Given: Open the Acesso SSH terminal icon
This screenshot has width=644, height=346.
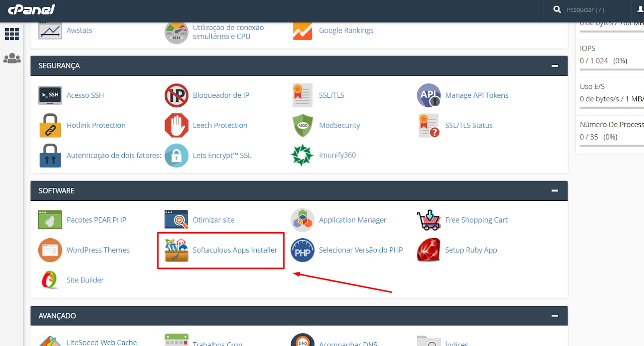Looking at the screenshot, I should (x=50, y=95).
